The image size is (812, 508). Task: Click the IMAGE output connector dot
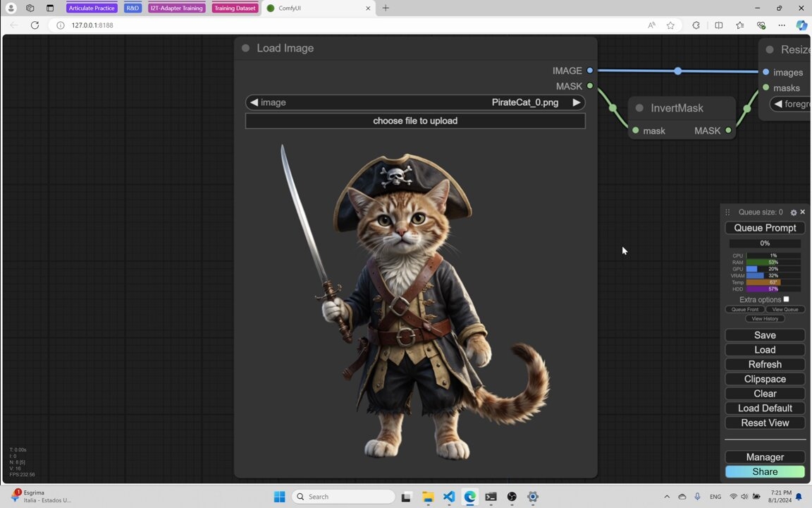590,71
